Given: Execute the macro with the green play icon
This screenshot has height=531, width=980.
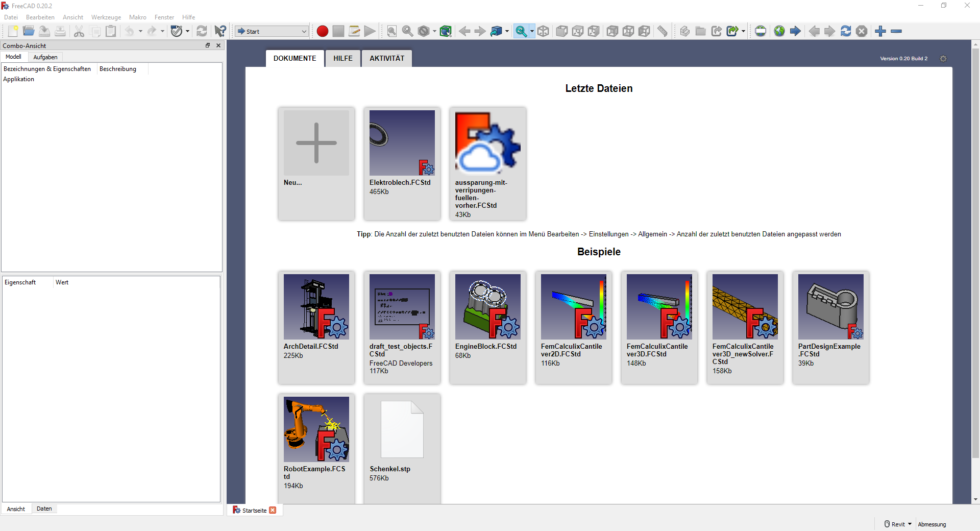Looking at the screenshot, I should click(370, 31).
